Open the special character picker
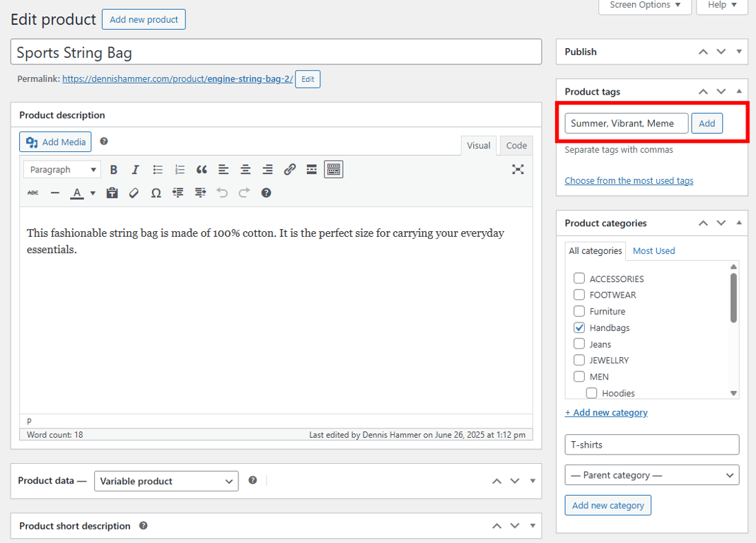The image size is (756, 543). click(156, 192)
